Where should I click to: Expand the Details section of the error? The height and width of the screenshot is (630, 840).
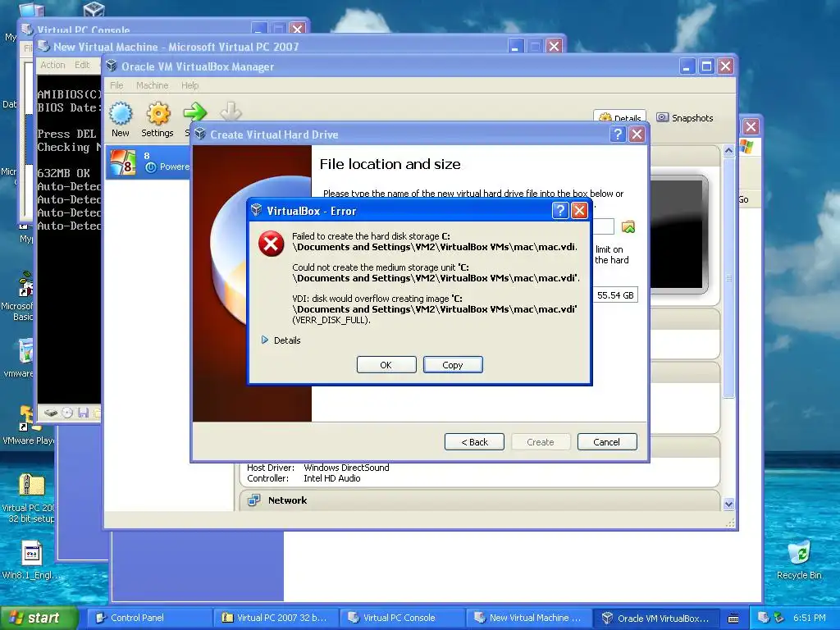tap(281, 340)
